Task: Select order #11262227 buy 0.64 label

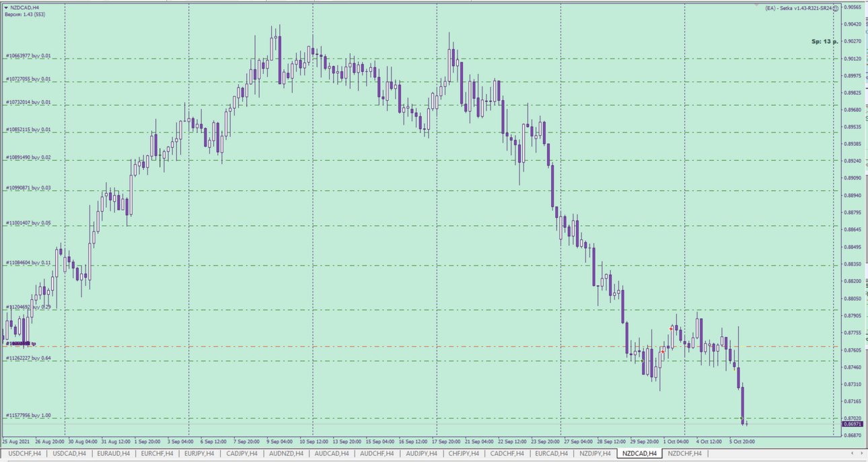Action: click(x=28, y=358)
